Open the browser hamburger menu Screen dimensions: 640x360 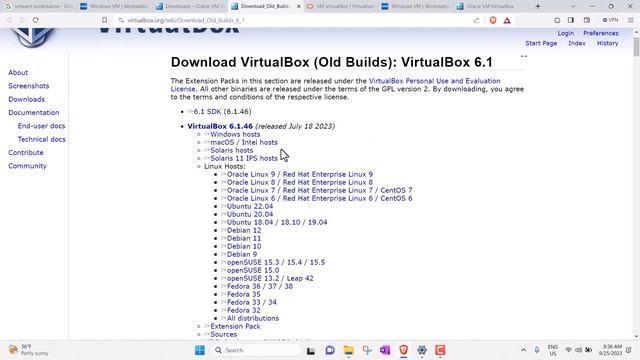click(631, 20)
